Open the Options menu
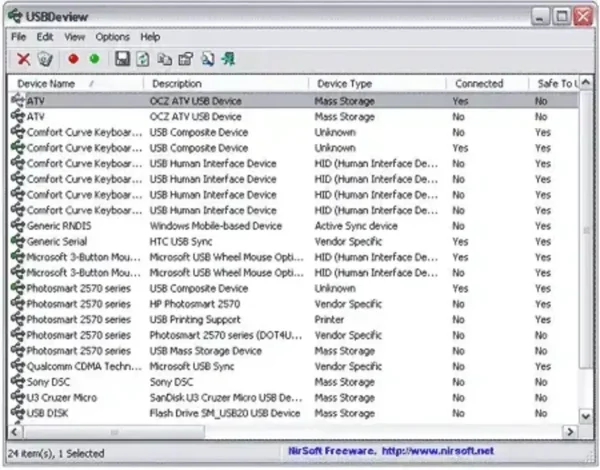The image size is (600, 470). point(112,37)
